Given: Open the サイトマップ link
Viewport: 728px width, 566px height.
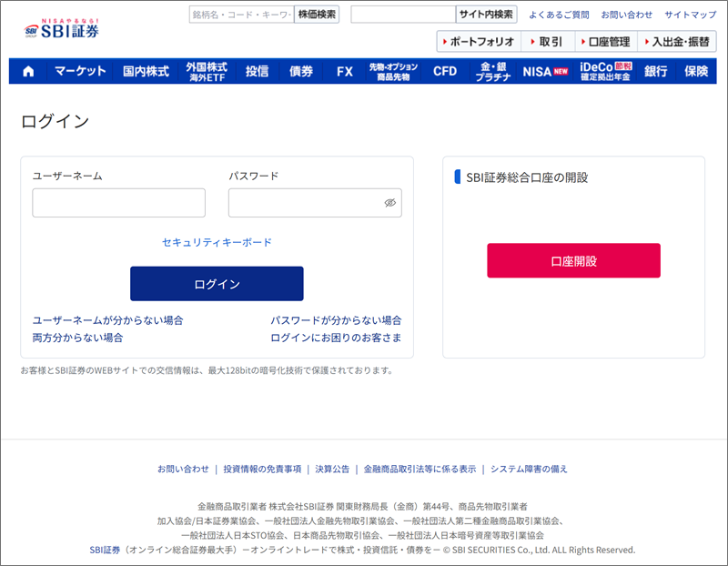Looking at the screenshot, I should pyautogui.click(x=691, y=15).
